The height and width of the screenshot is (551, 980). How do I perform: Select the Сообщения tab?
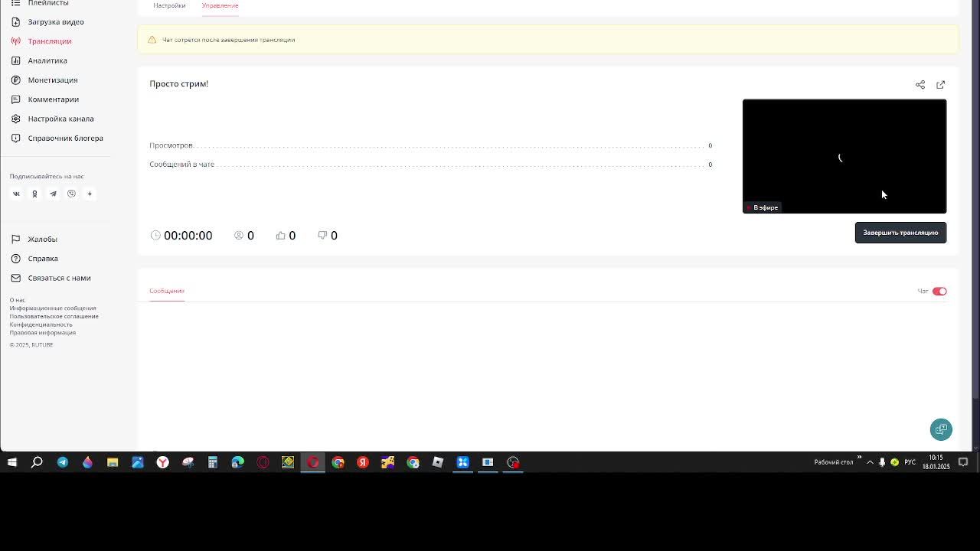tap(167, 291)
